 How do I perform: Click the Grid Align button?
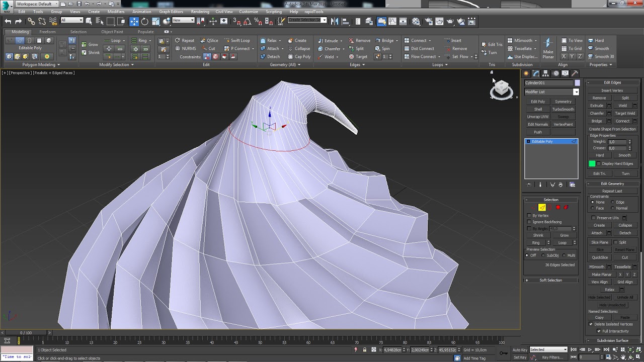[625, 282]
